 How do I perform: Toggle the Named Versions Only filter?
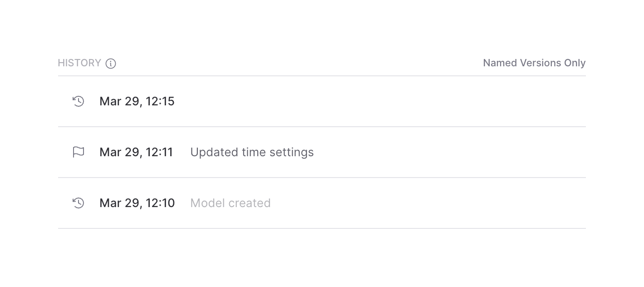534,63
